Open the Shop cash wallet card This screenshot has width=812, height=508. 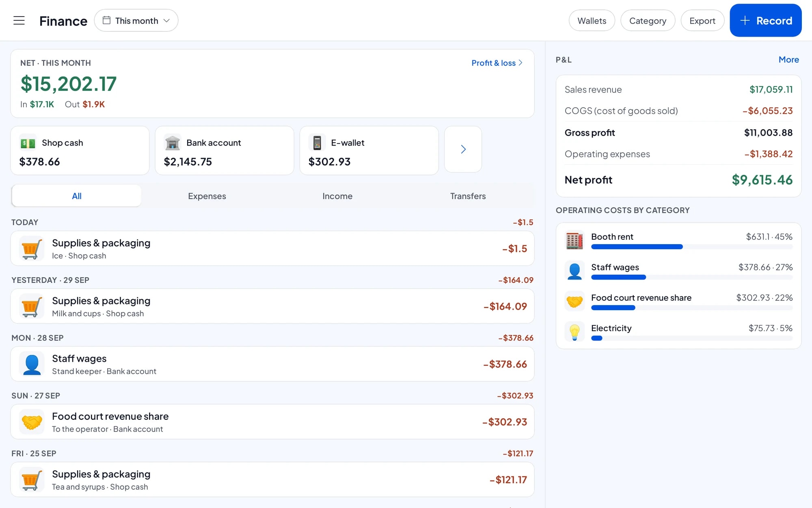pyautogui.click(x=80, y=150)
